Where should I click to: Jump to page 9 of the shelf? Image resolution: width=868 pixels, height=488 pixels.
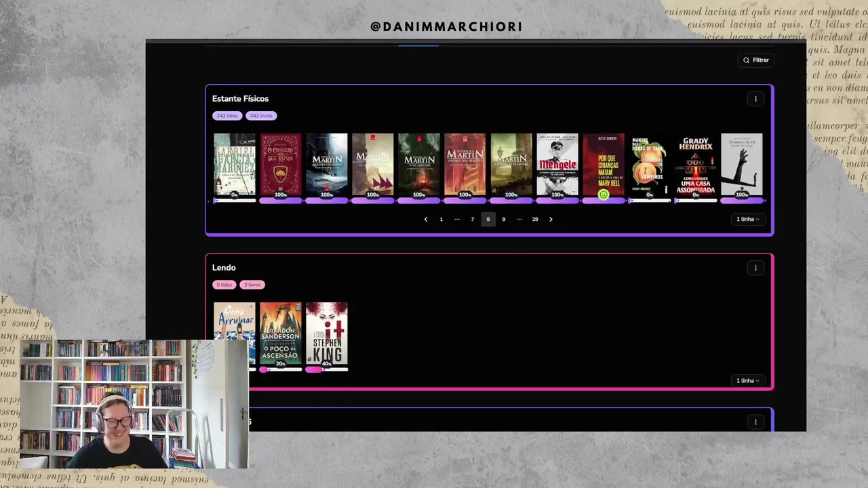point(504,220)
